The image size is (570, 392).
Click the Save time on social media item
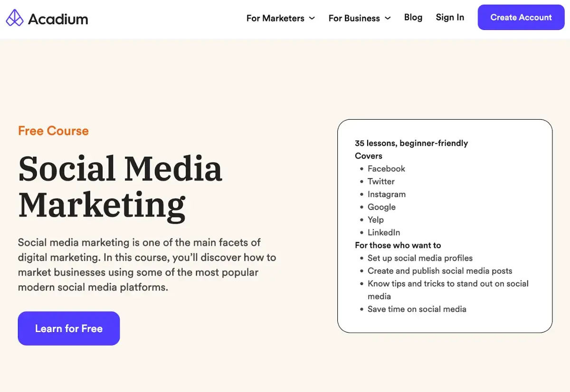417,309
